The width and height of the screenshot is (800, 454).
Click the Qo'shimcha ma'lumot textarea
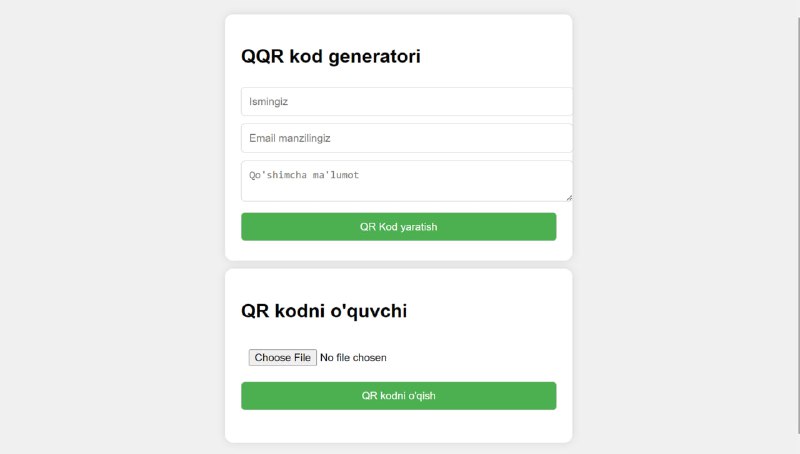point(407,181)
